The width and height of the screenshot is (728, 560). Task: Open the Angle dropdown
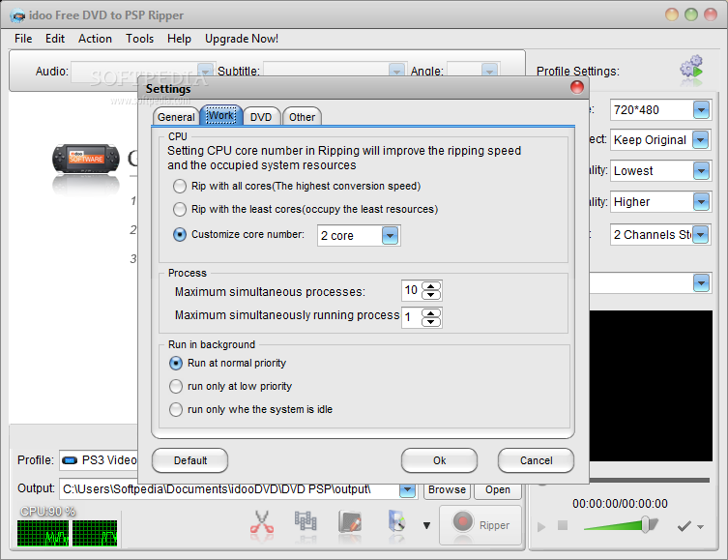click(x=489, y=71)
